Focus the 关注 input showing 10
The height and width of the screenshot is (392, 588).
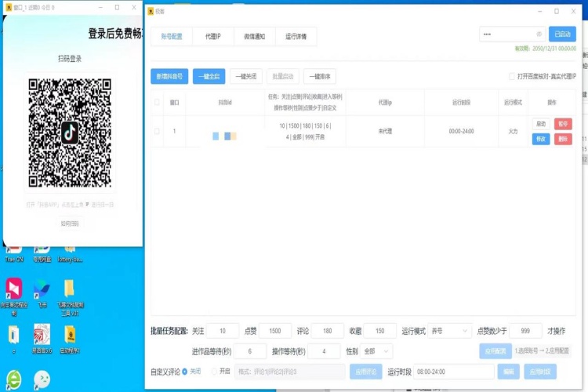coord(223,331)
